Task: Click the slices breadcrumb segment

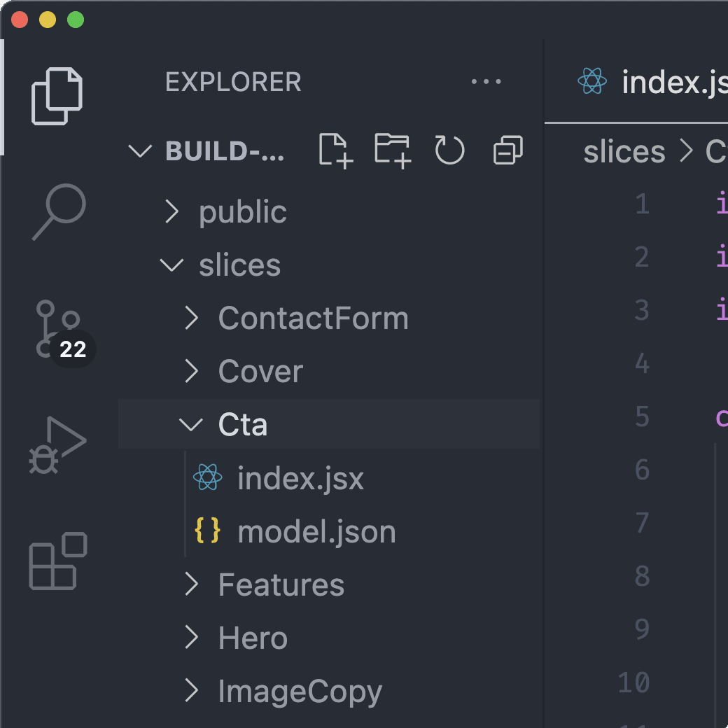Action: tap(624, 153)
